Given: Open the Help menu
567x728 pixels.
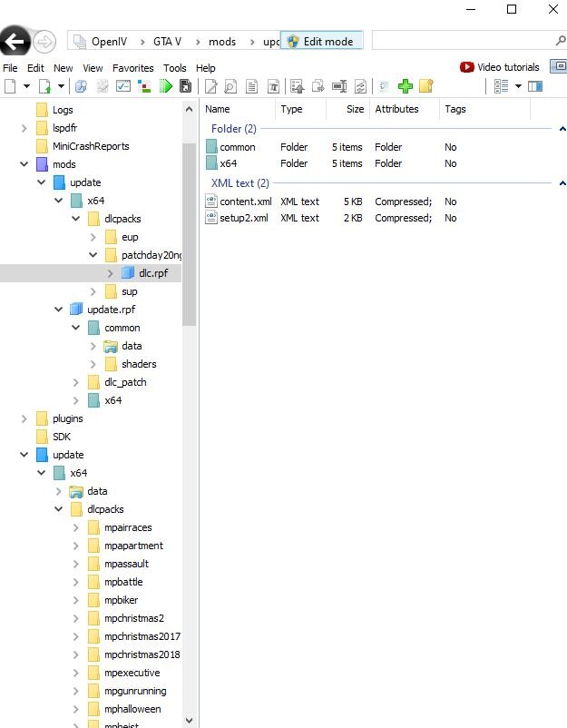Looking at the screenshot, I should [x=206, y=68].
